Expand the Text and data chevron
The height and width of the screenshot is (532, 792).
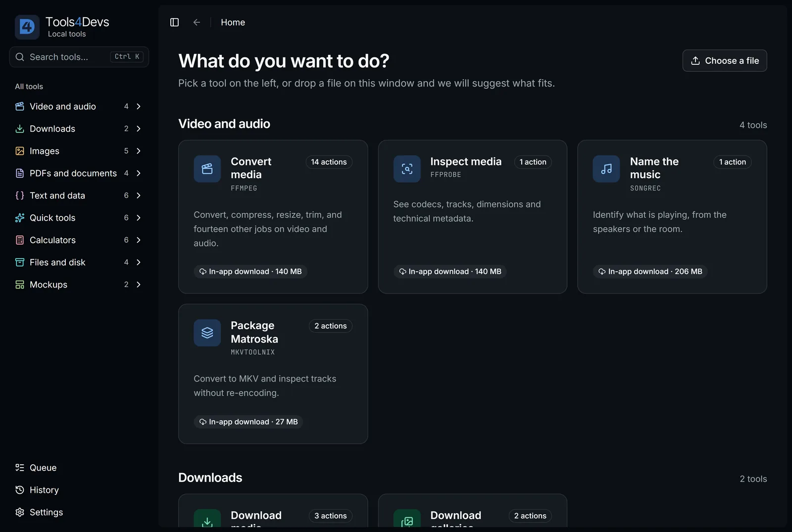tap(139, 195)
